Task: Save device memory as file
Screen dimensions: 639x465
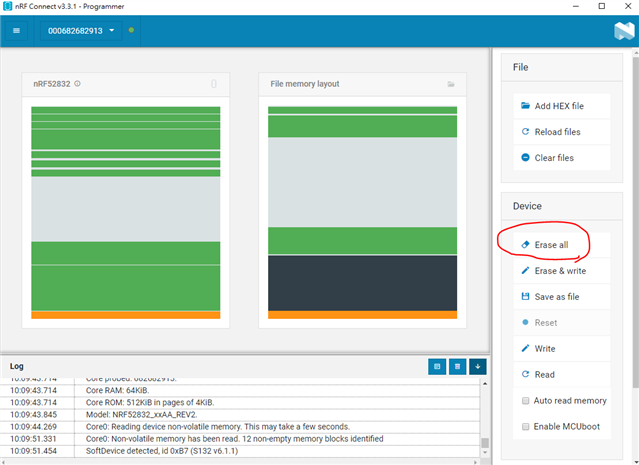Action: (562, 297)
